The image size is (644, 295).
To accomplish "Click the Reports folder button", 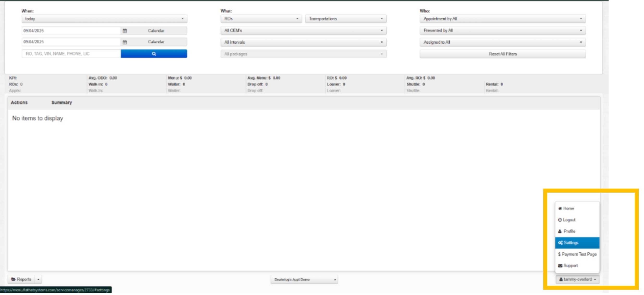I will [x=21, y=279].
